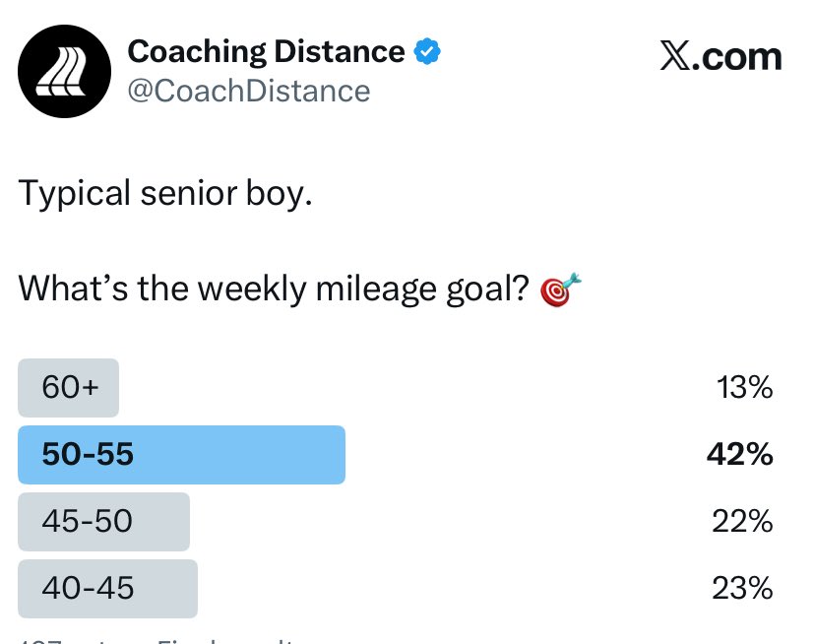Click the "Typical senior boy." text
Viewport: 815px width, 644px height.
point(165,194)
